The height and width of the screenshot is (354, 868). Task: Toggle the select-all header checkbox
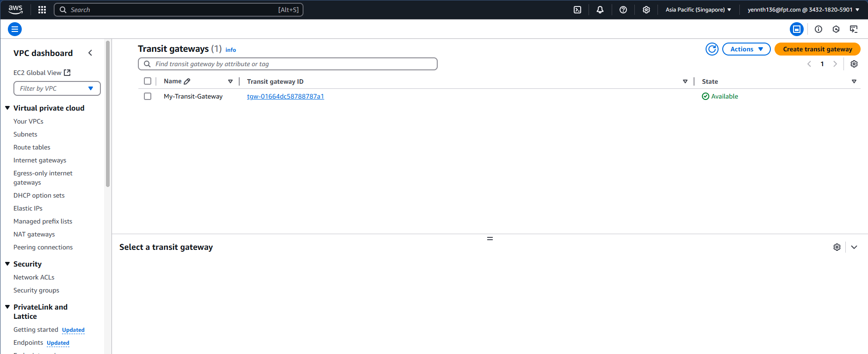pos(148,81)
